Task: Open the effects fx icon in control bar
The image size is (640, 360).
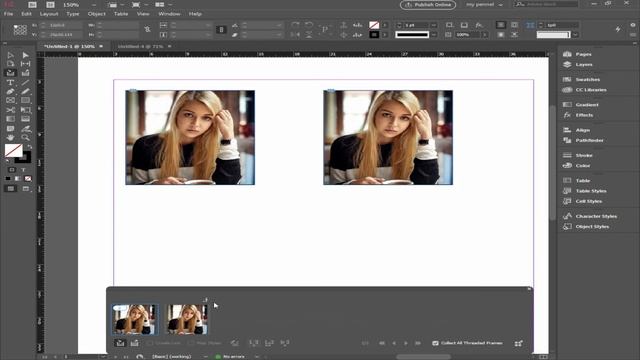Action: [479, 25]
